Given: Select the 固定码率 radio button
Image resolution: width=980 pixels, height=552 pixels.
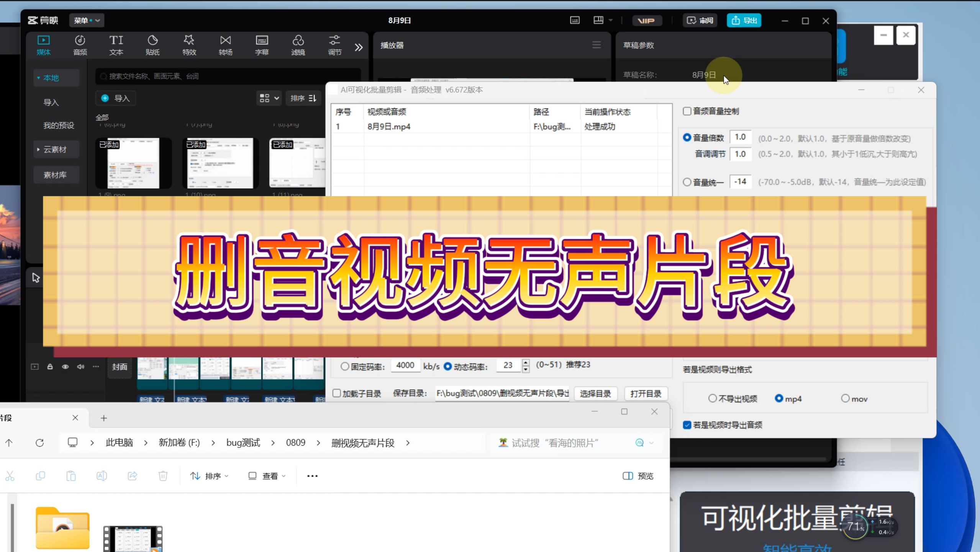Looking at the screenshot, I should click(x=345, y=367).
